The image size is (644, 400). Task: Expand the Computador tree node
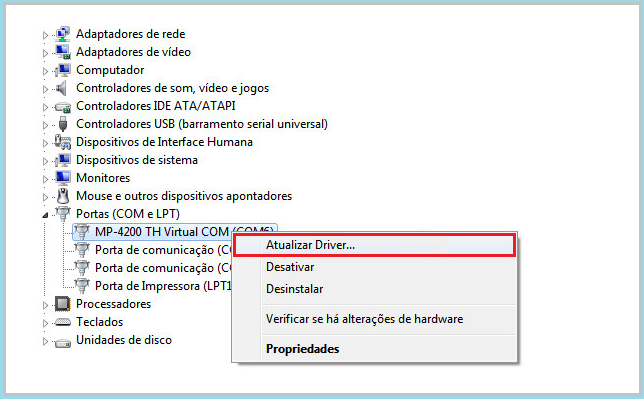pos(45,71)
